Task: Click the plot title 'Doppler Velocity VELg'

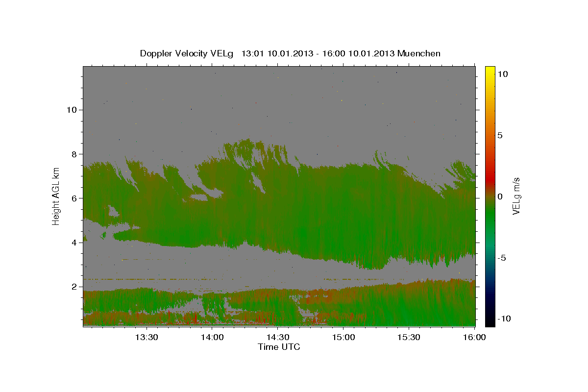Action: [188, 53]
